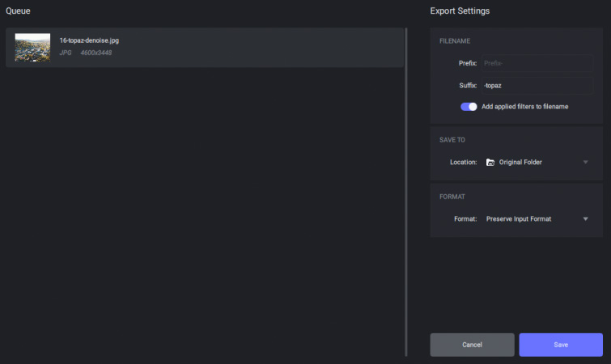The height and width of the screenshot is (364, 611).
Task: Expand the Location dropdown arrow
Action: (x=585, y=163)
